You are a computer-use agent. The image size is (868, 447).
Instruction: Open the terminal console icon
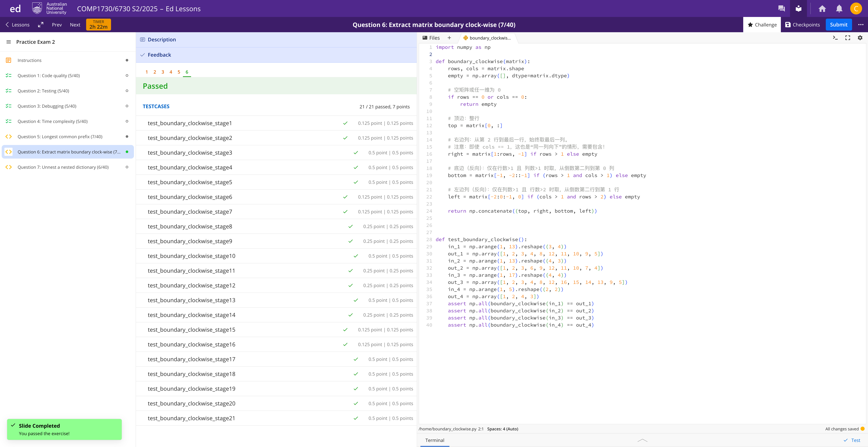click(x=835, y=38)
